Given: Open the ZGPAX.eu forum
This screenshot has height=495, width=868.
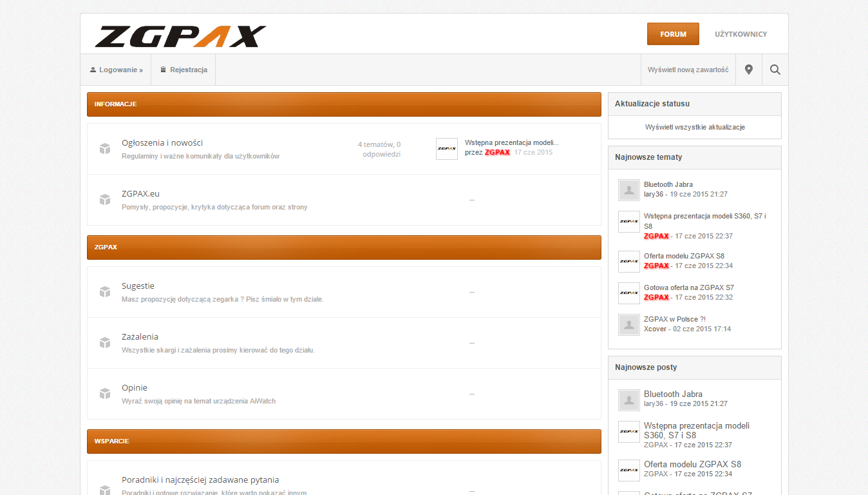Looking at the screenshot, I should pyautogui.click(x=140, y=194).
